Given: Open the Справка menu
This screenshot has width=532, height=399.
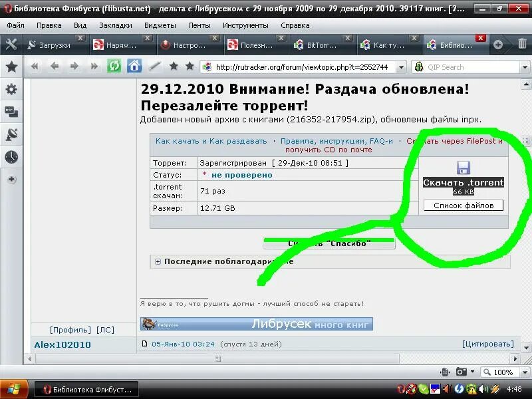Looking at the screenshot, I should pyautogui.click(x=295, y=25).
